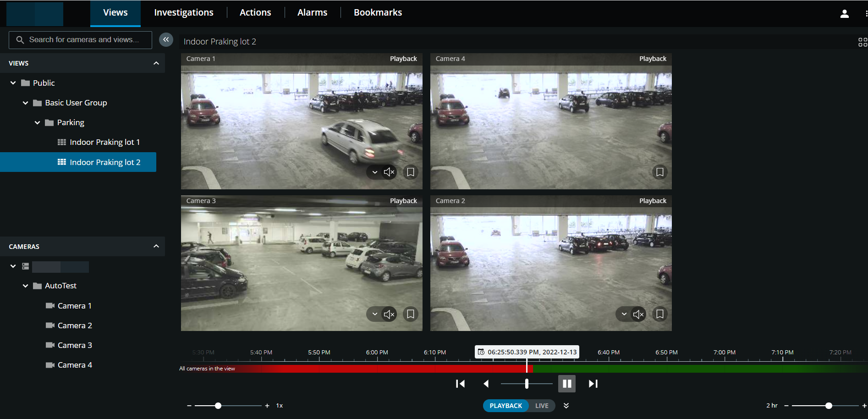Screen dimensions: 868x419
Task: Open the Investigations tab
Action: (x=183, y=12)
